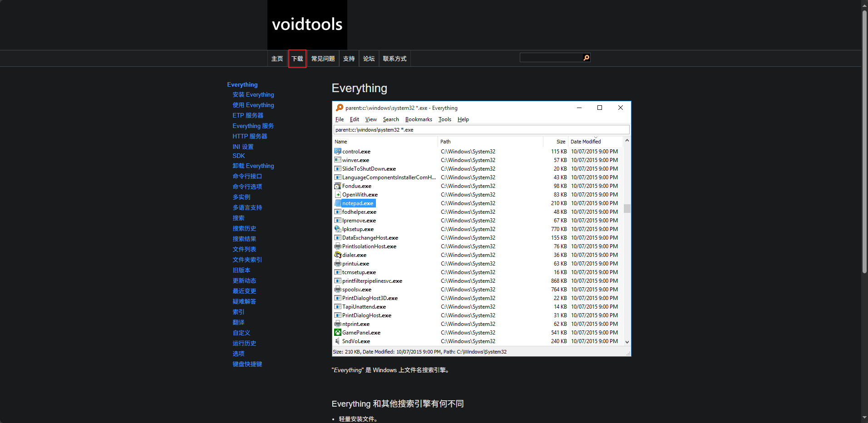Click the search magnifier icon in the header
The width and height of the screenshot is (868, 423).
[586, 58]
